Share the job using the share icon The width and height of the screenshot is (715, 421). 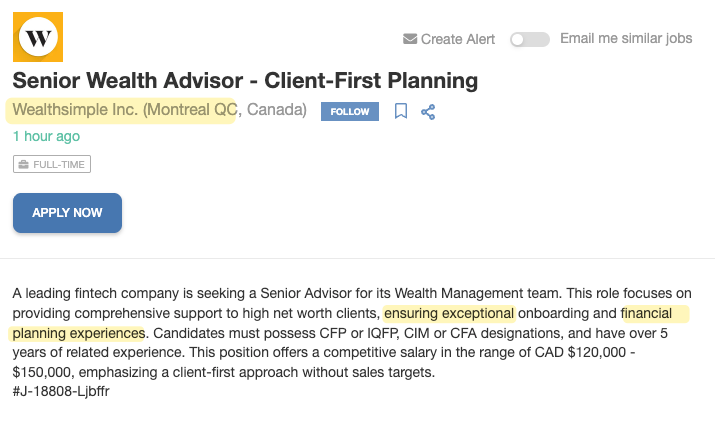tap(428, 111)
